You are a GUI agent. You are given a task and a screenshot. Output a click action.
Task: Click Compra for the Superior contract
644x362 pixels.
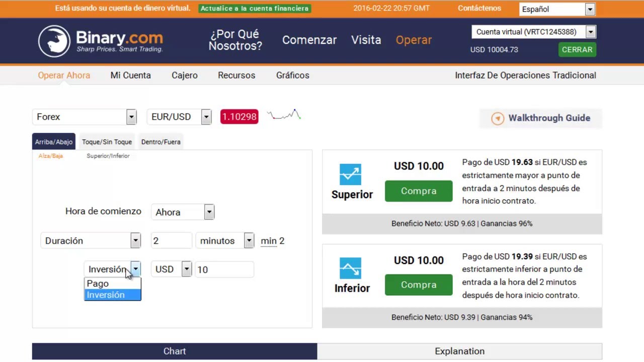(419, 191)
